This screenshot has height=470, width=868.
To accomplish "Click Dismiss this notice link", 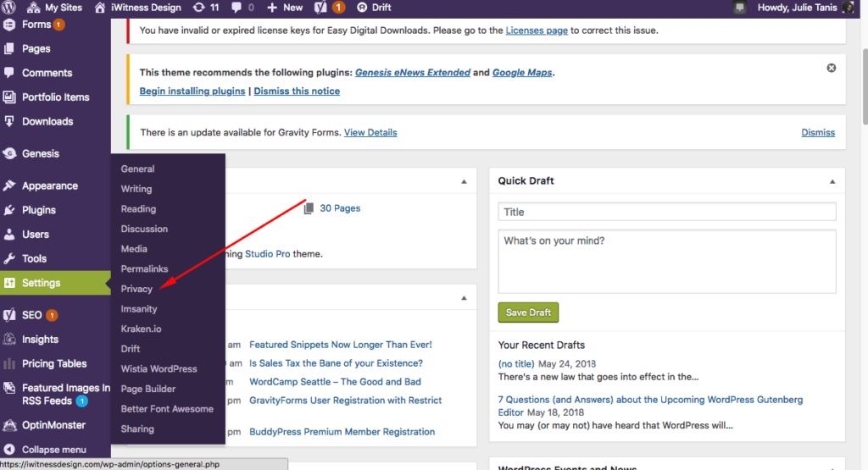I will pos(297,91).
